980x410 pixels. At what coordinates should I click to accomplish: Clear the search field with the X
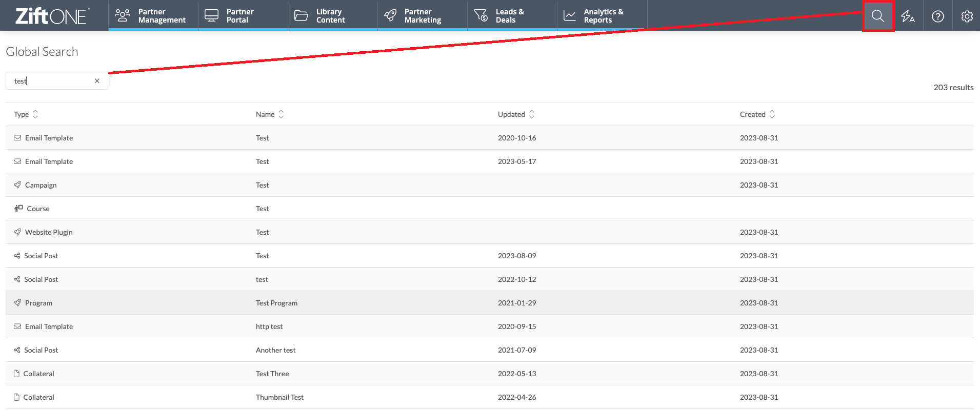point(97,81)
